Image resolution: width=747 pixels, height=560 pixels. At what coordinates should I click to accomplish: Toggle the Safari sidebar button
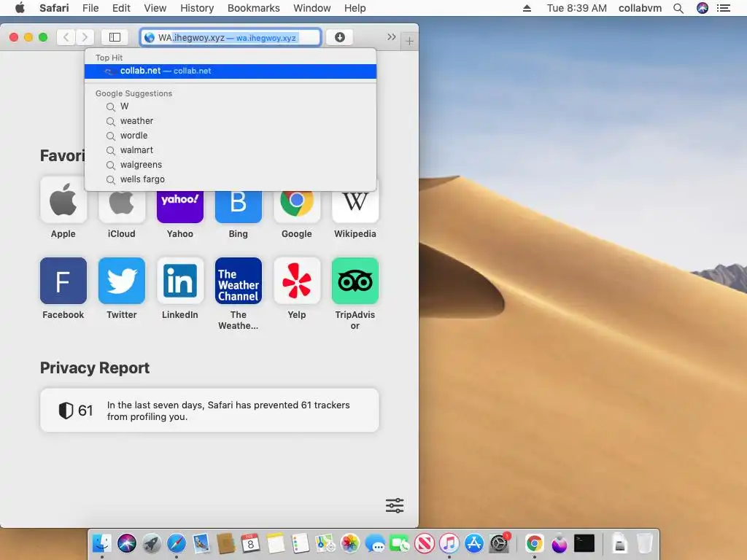[115, 37]
